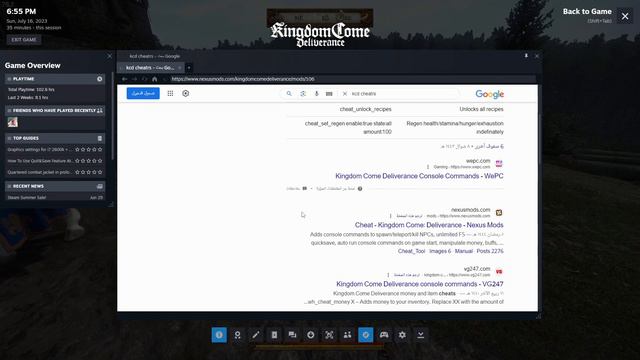640x360 pixels.
Task: Open three-dot menu beside vg247.com result
Action: (388, 275)
